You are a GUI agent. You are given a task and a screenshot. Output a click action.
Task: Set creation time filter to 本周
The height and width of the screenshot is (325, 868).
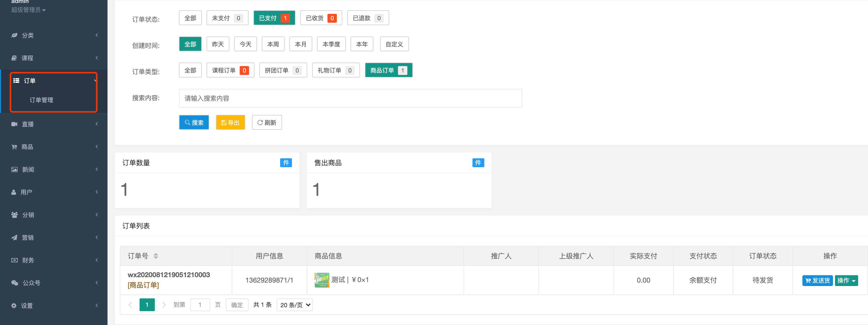[x=273, y=44]
